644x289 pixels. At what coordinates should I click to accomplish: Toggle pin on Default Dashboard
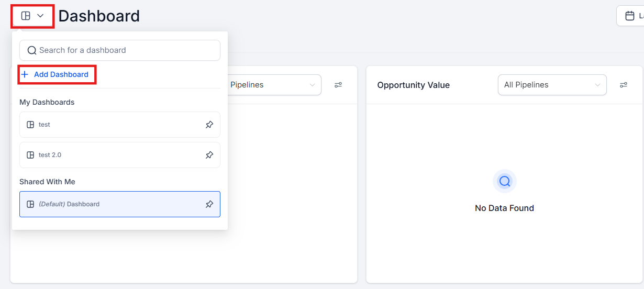click(209, 204)
